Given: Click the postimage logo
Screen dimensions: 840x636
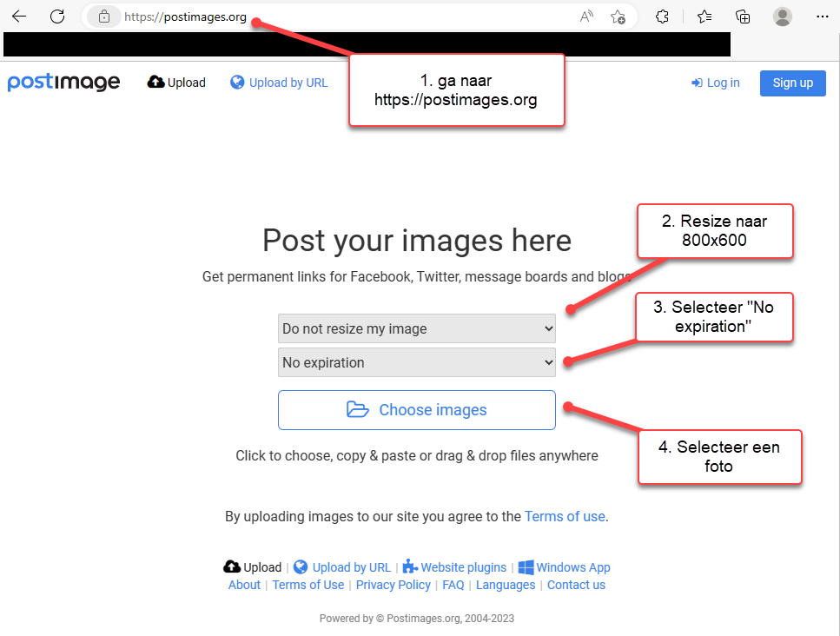Looking at the screenshot, I should click(63, 82).
